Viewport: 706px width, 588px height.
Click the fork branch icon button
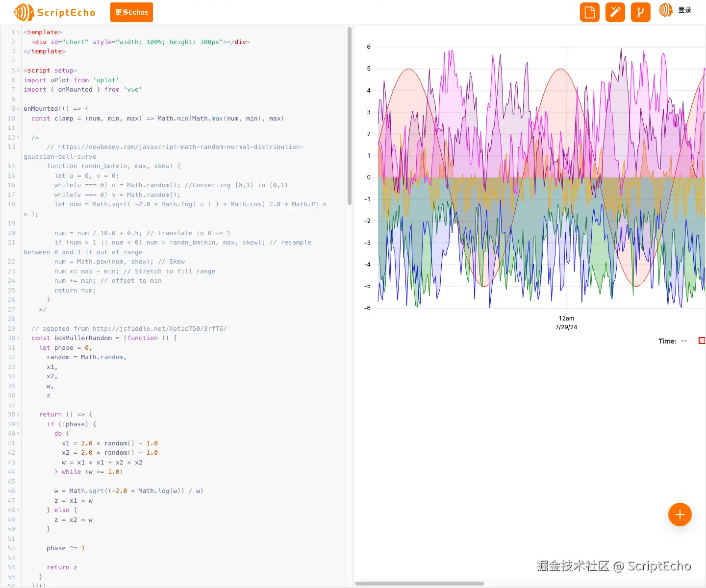pos(641,12)
